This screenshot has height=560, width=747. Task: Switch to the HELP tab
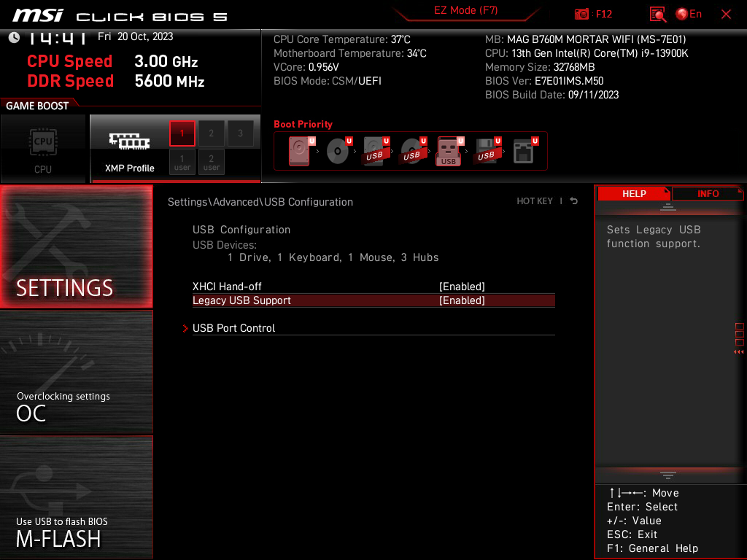click(x=634, y=193)
